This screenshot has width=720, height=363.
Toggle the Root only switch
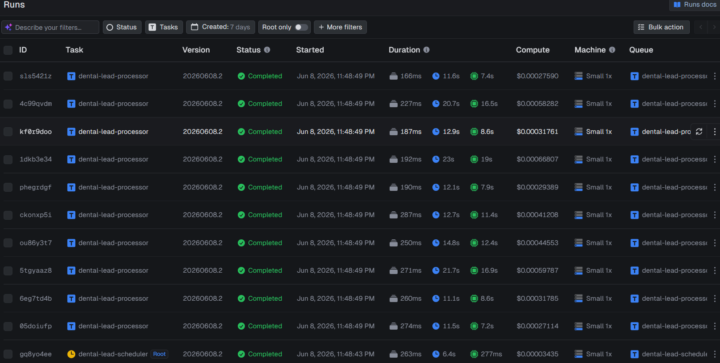[x=301, y=27]
